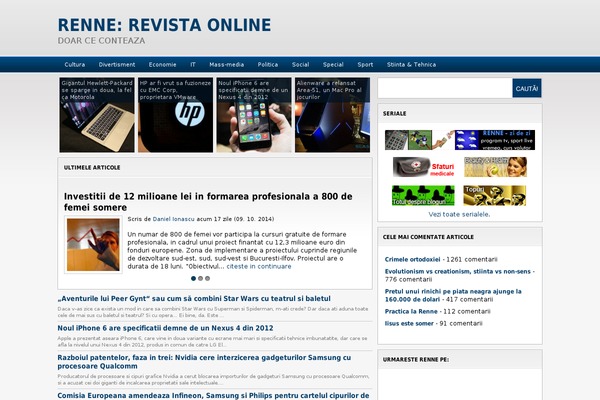Open the Hewlett-Packard laptop featured thumbnail
This screenshot has width=600, height=400.
(x=97, y=115)
